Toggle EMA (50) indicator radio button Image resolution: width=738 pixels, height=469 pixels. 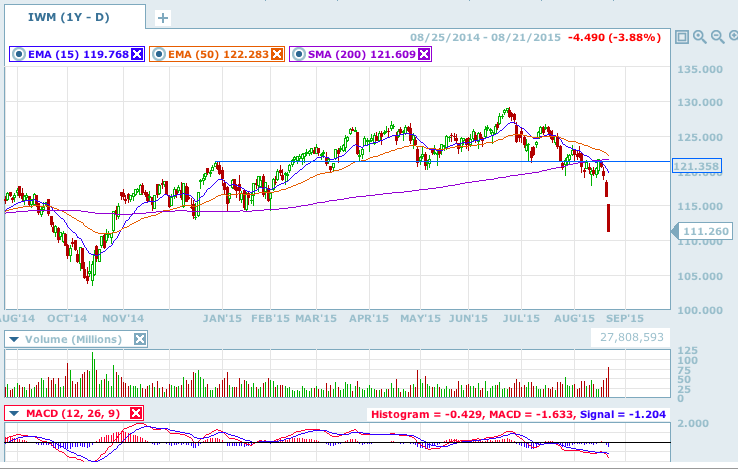(159, 55)
